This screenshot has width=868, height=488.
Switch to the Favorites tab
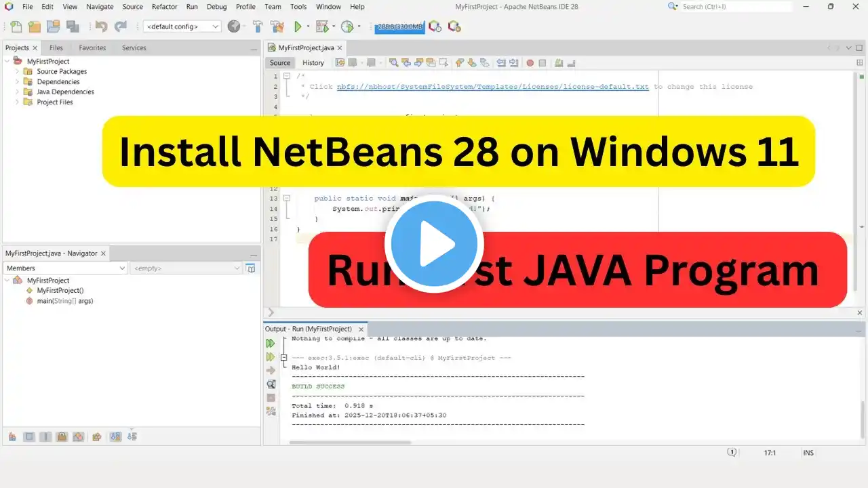[92, 48]
